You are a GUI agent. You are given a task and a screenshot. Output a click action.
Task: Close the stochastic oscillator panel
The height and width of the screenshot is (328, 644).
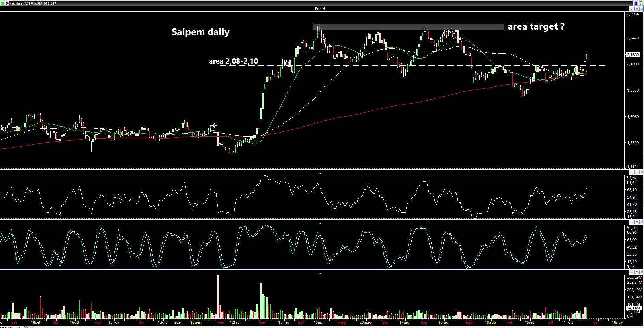(x=641, y=222)
